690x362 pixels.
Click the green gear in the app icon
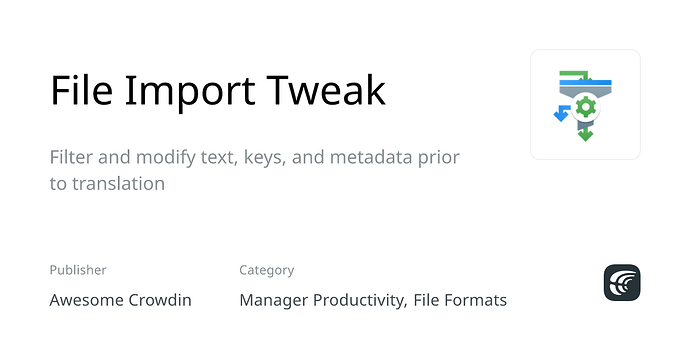click(x=586, y=107)
